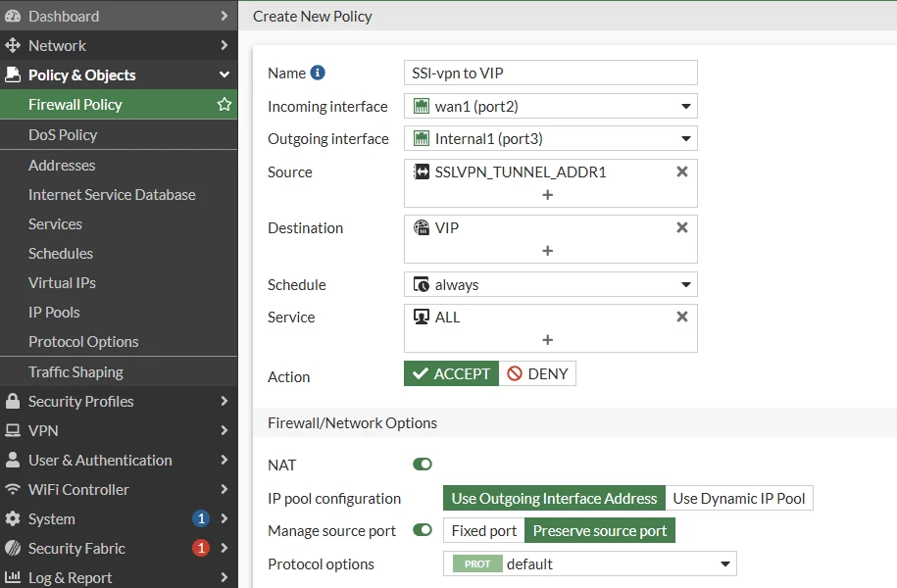Expand the Dashboard menu chevron
897x588 pixels.
pos(224,16)
